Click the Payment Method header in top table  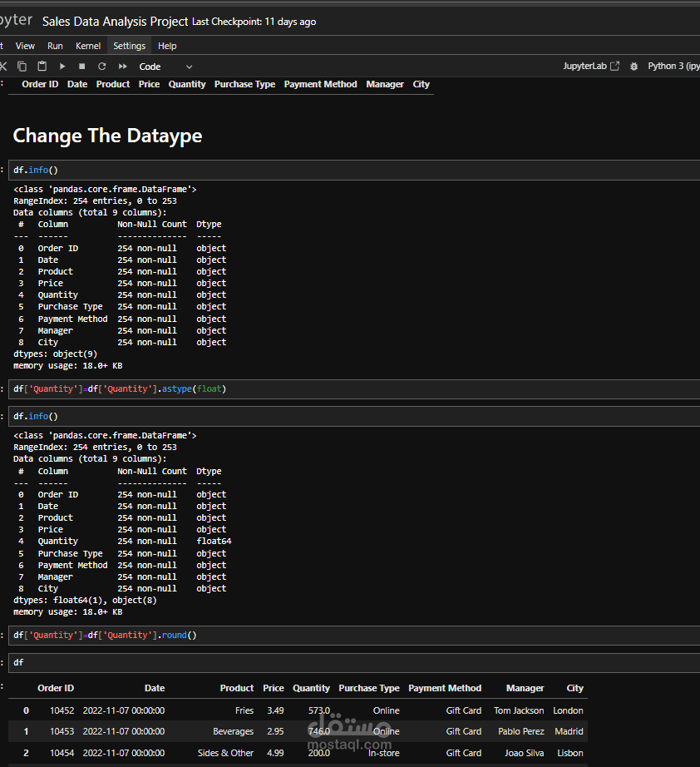[x=321, y=84]
